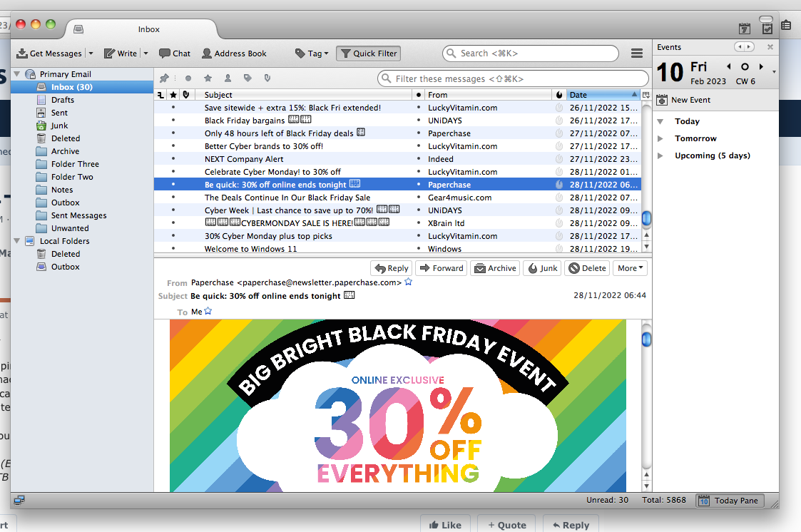The image size is (801, 532).
Task: Mark the message as Junk
Action: click(543, 268)
